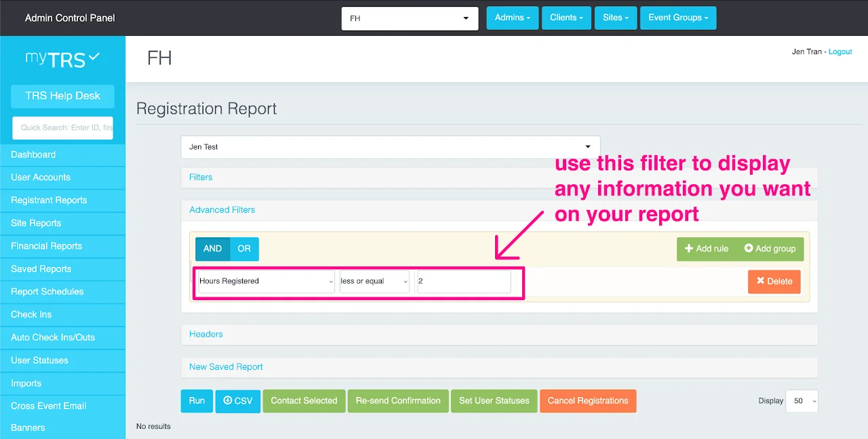Open the Jen Test event dropdown

click(x=391, y=147)
